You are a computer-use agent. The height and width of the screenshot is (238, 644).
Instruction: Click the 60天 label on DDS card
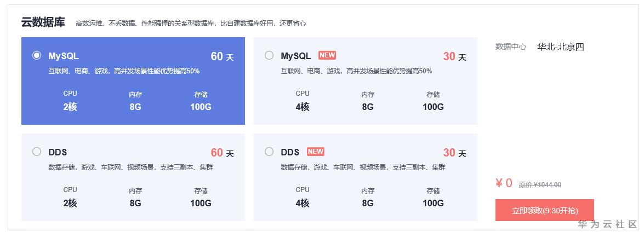[222, 153]
